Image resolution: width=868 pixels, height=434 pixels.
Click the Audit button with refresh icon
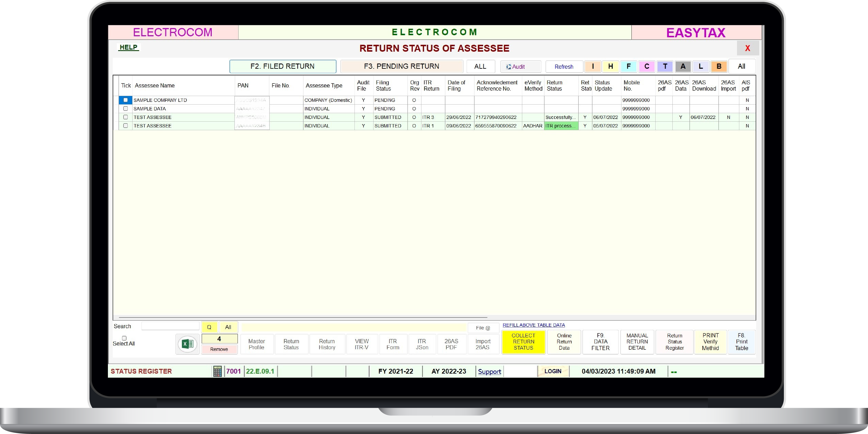(x=521, y=67)
